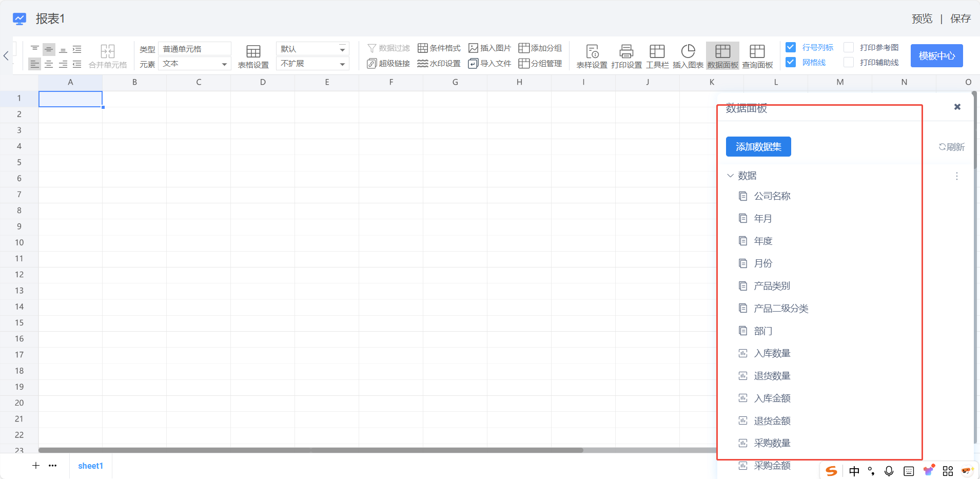The width and height of the screenshot is (980, 479).
Task: Click the 模板中心 button
Action: [x=936, y=55]
